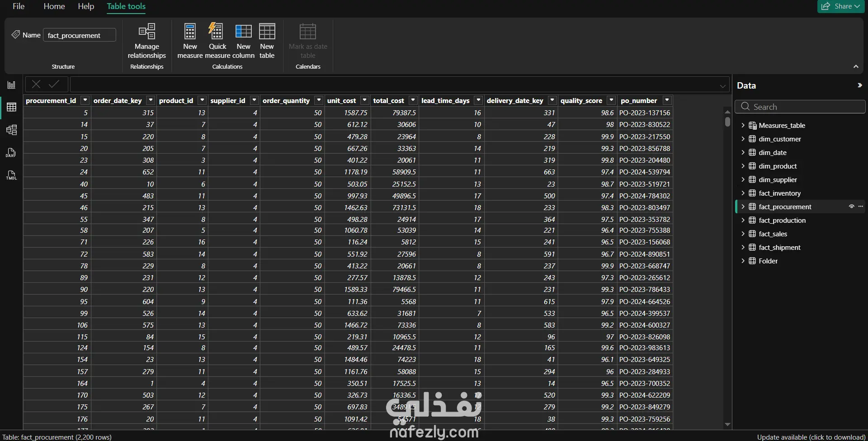Click the Data pane Search box
Image resolution: width=868 pixels, height=441 pixels.
click(x=800, y=107)
